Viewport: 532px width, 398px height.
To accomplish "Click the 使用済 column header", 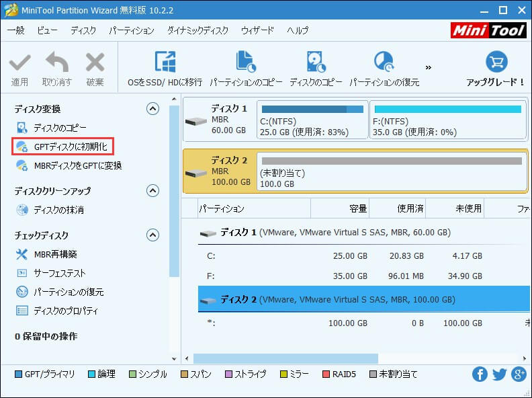I will [397, 208].
